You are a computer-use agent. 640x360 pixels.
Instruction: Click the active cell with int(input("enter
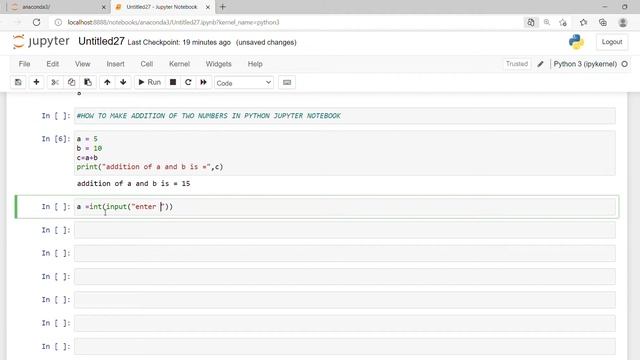coord(344,207)
